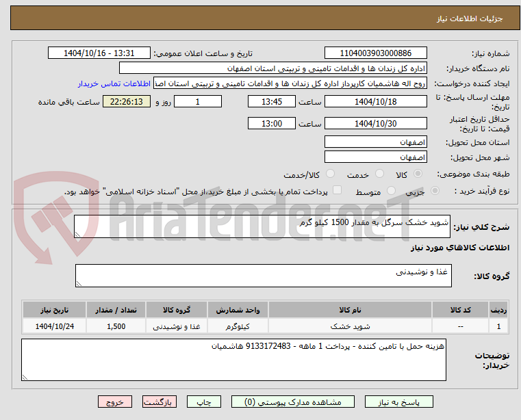Click the 'چاپ' print button
521x420 pixels.
(204, 402)
